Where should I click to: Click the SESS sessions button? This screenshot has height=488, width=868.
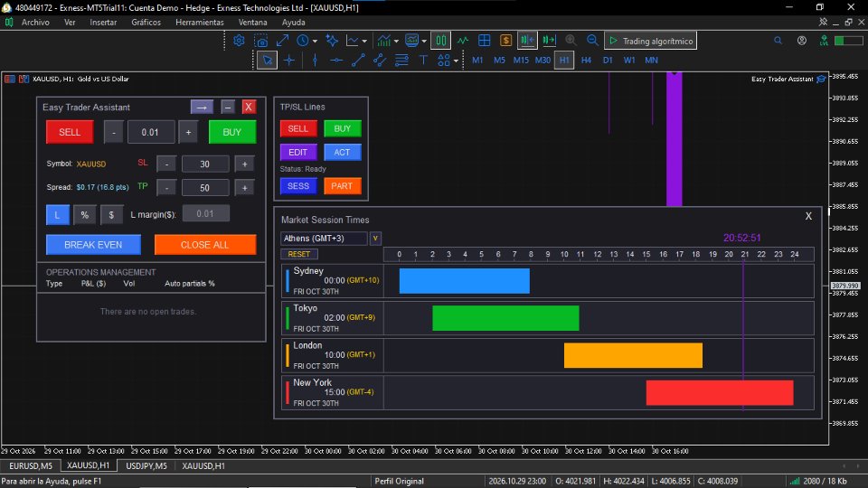coord(297,186)
